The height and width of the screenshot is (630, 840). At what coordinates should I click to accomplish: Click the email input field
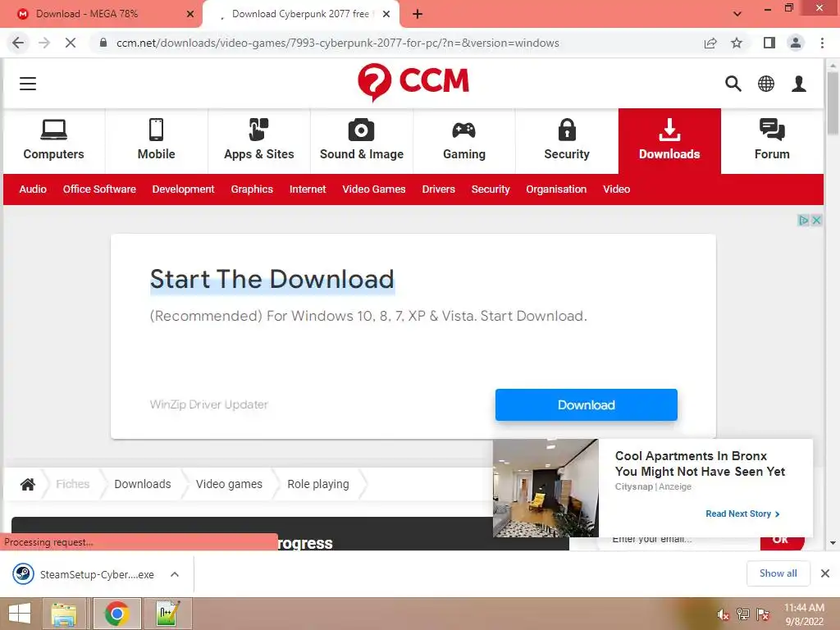tap(678, 541)
